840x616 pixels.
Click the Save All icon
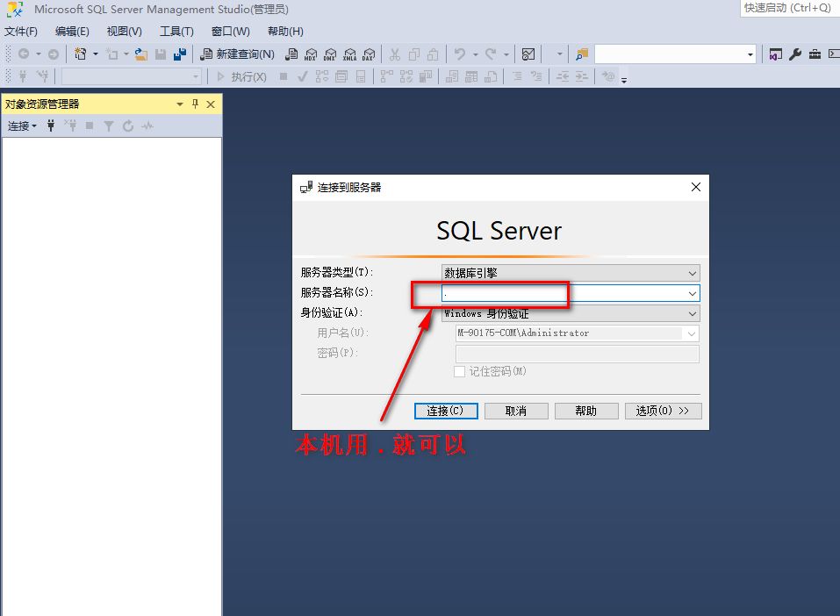pos(180,54)
